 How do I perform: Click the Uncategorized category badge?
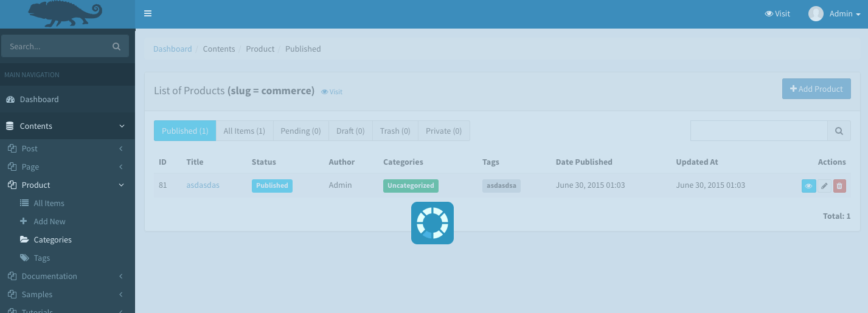(411, 185)
